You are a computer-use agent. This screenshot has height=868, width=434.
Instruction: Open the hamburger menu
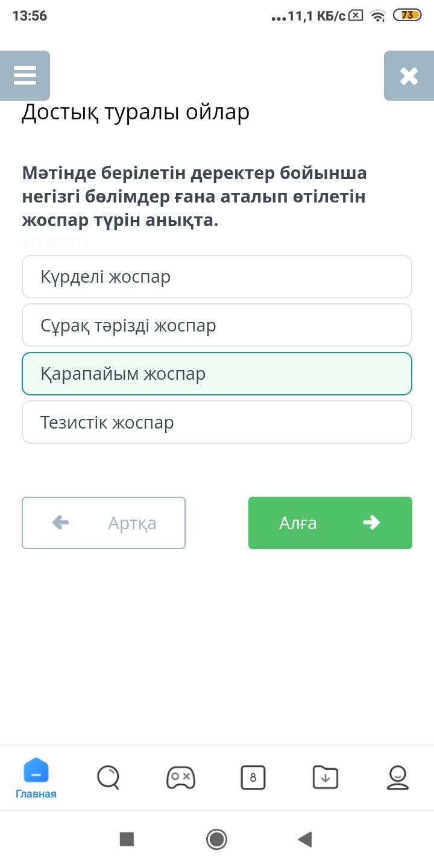click(x=25, y=75)
